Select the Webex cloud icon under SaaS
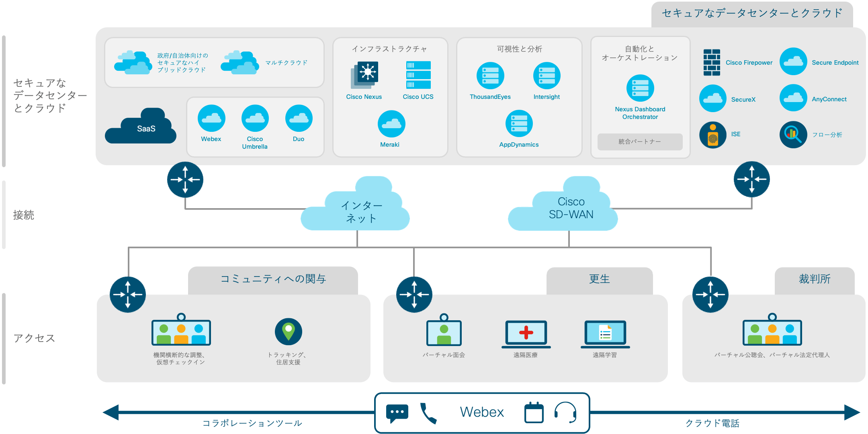Screen dimensions: 868x434 211,118
